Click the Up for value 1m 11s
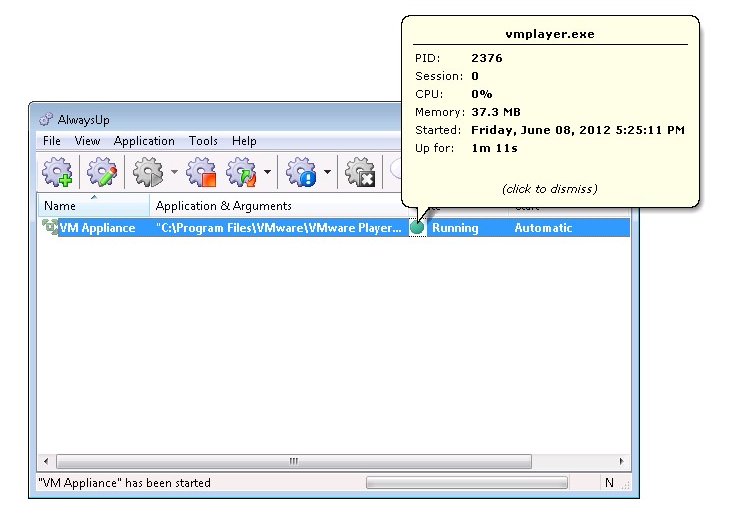This screenshot has height=522, width=734. click(494, 148)
